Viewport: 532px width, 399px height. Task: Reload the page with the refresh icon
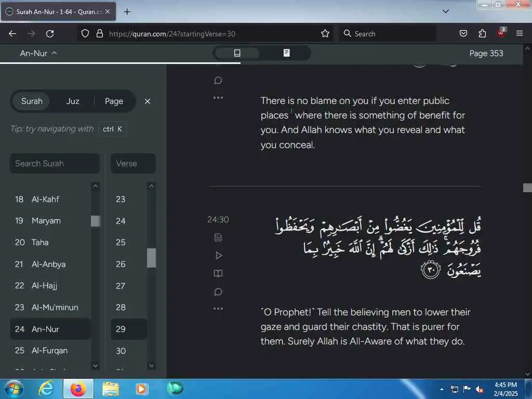click(50, 34)
